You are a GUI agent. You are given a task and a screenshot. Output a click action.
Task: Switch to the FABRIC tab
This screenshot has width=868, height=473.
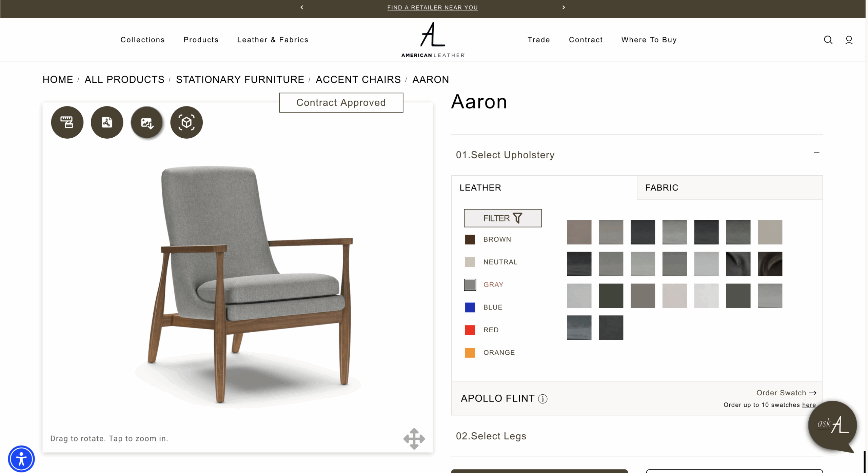730,188
